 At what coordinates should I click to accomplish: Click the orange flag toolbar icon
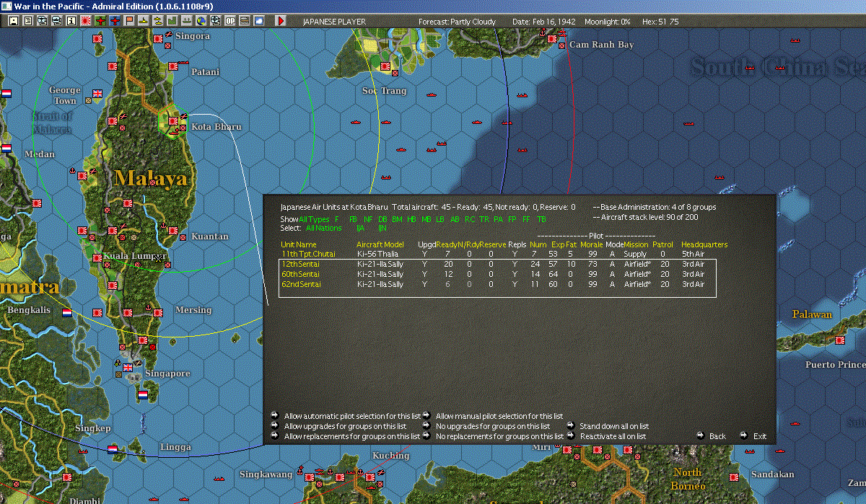130,21
